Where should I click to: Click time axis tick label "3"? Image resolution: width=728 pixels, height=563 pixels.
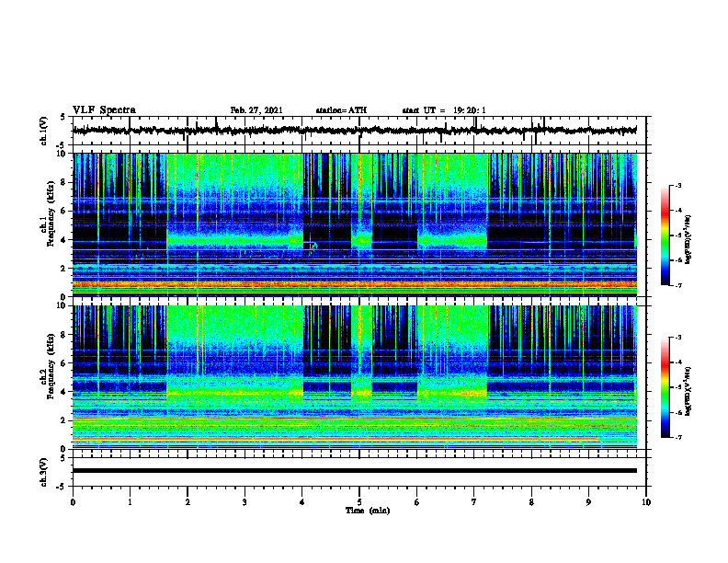click(x=245, y=502)
